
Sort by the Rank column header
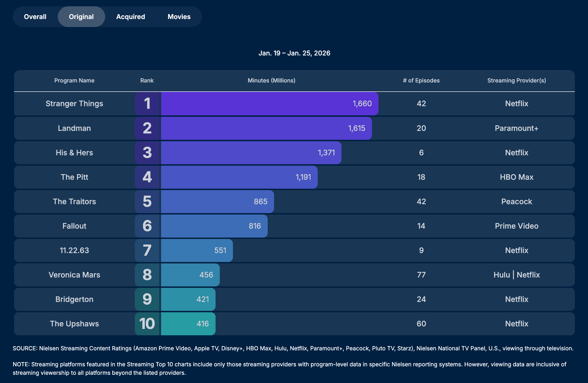tap(147, 80)
